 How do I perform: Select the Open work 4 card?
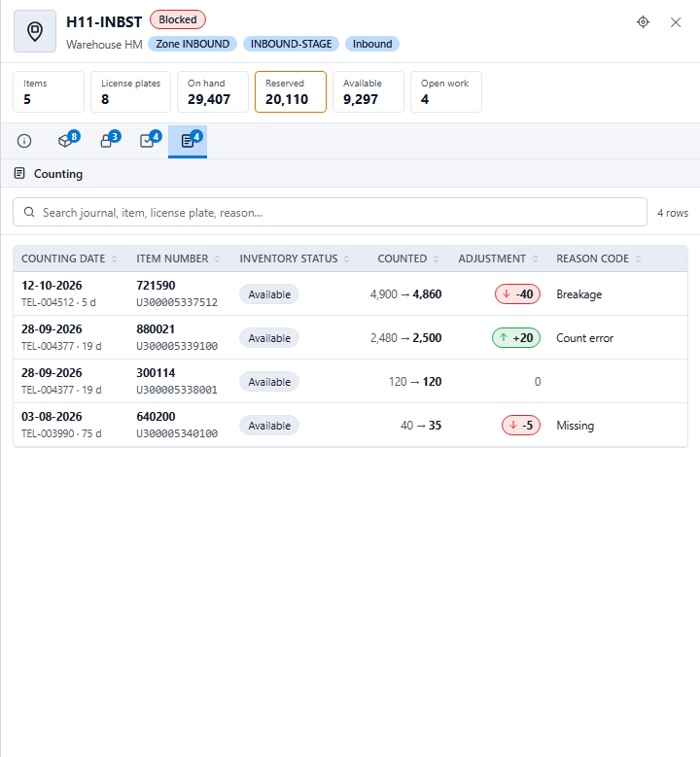[x=446, y=91]
